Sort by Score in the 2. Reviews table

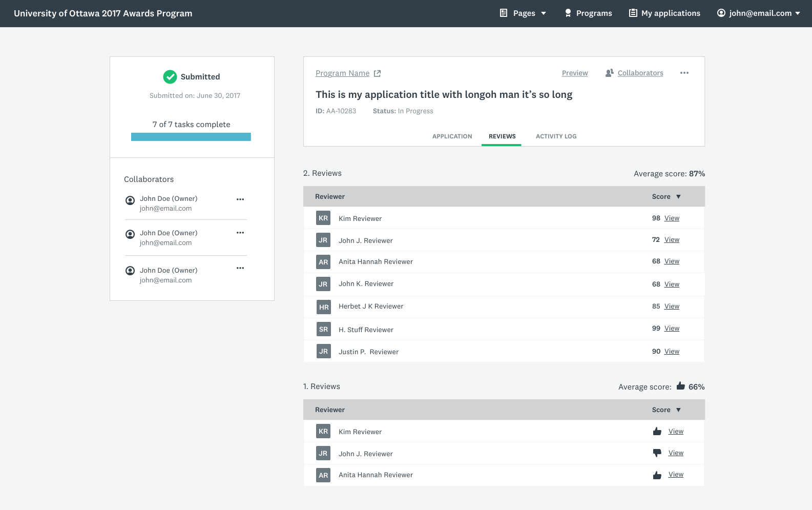(666, 197)
